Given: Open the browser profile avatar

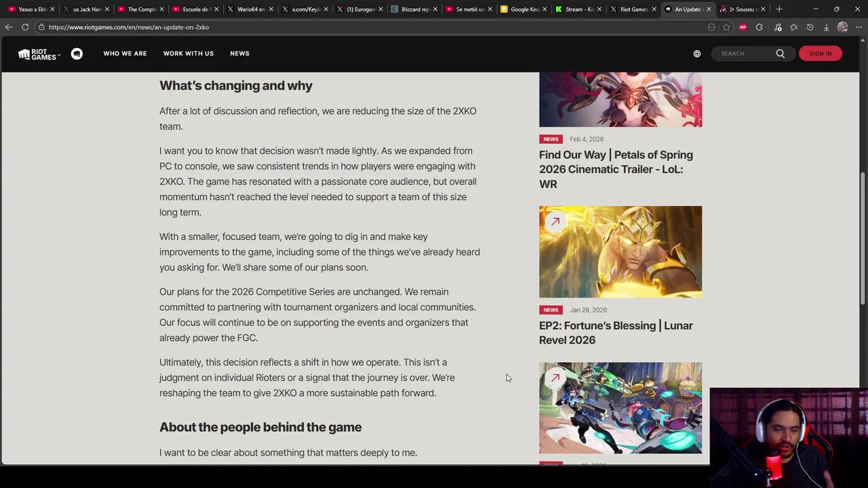Looking at the screenshot, I should [842, 27].
